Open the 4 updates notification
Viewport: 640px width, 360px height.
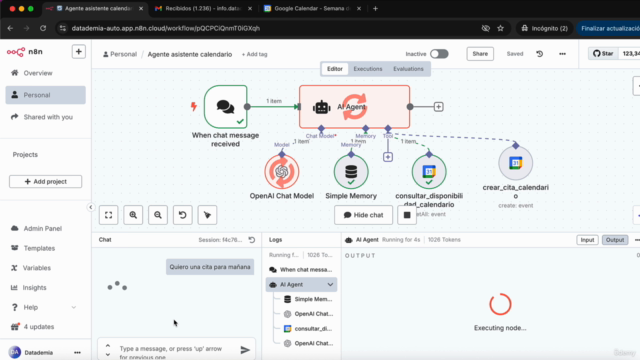click(39, 327)
